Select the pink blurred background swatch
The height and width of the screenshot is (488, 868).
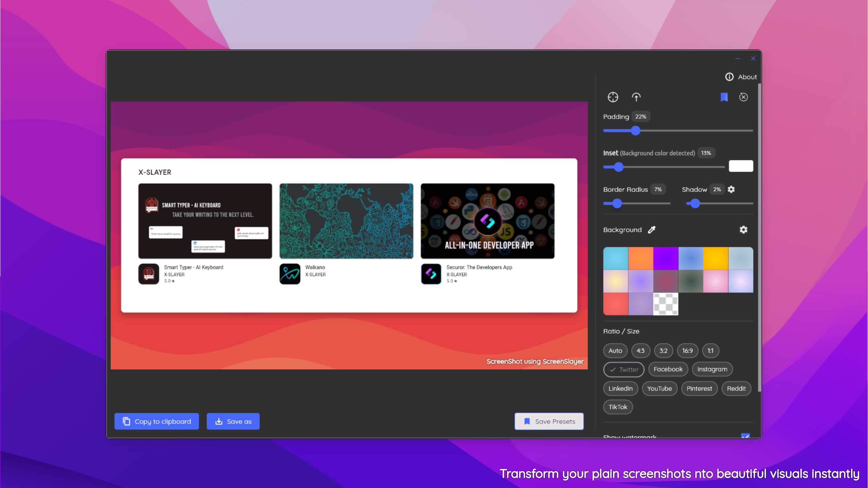click(x=716, y=281)
